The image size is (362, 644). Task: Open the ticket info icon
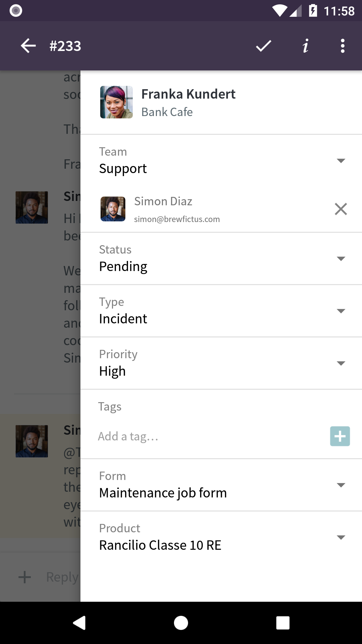[305, 46]
